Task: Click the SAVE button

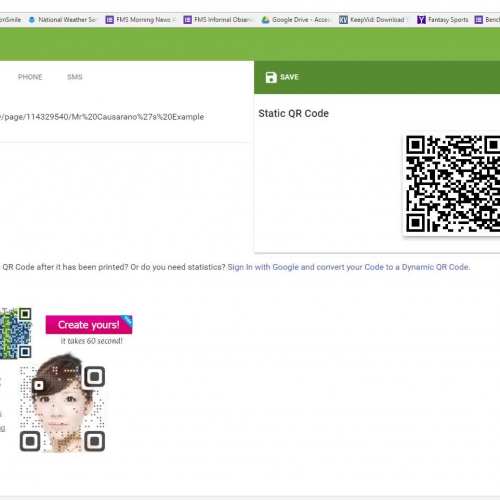Action: (x=282, y=77)
